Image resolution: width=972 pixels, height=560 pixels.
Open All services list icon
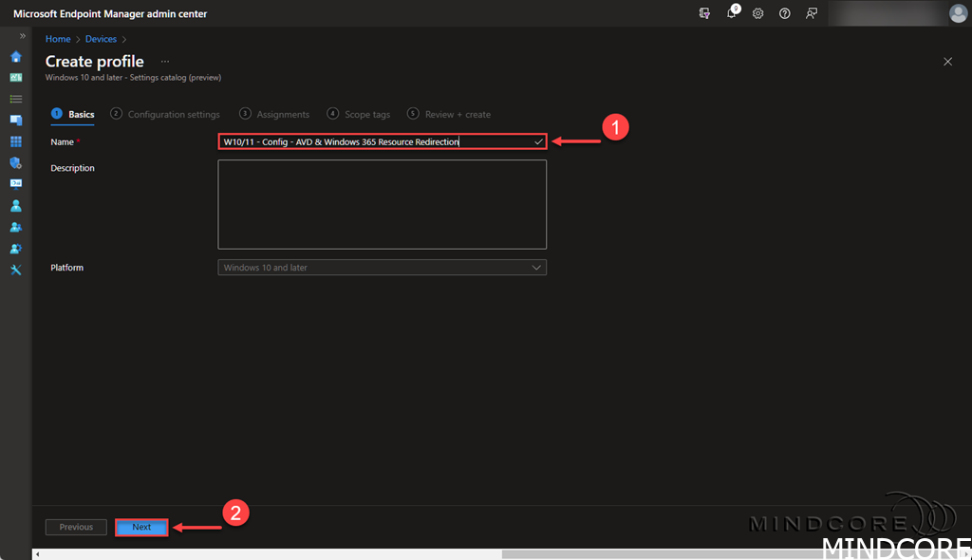pos(15,99)
